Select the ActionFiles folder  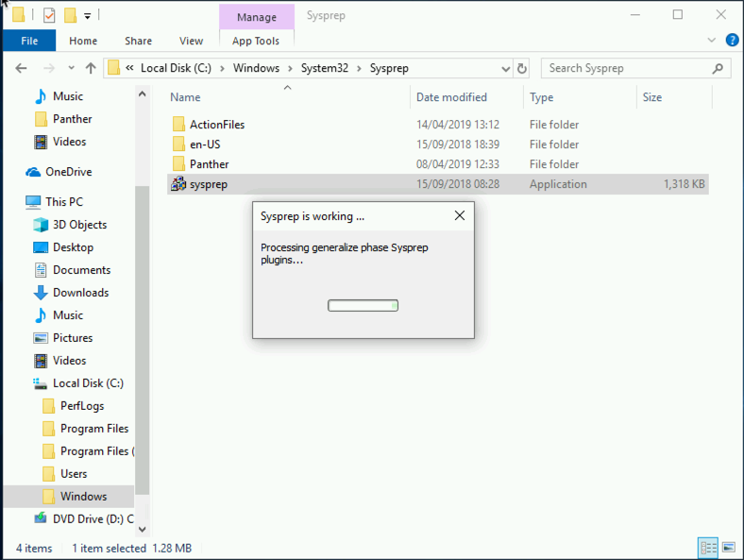point(217,125)
